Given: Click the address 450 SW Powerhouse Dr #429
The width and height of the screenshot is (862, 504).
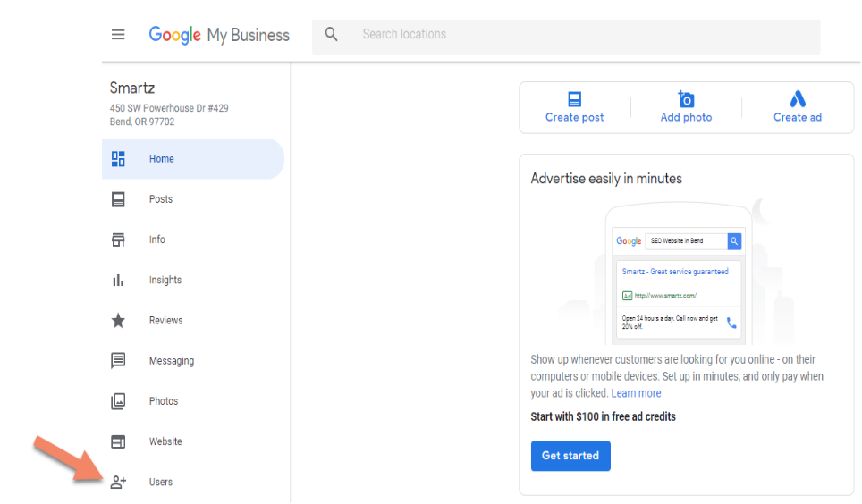Looking at the screenshot, I should 169,108.
